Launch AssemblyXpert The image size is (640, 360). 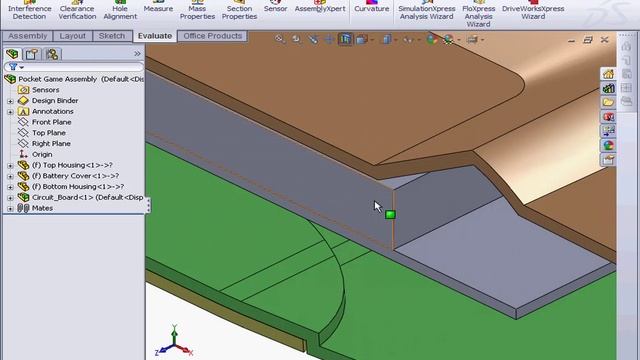(320, 7)
